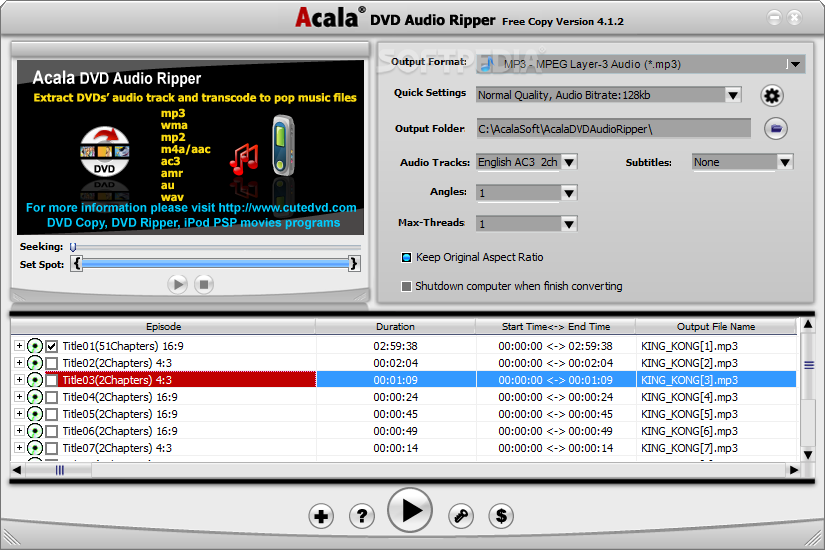Click the disc icon for Title01

pos(35,346)
